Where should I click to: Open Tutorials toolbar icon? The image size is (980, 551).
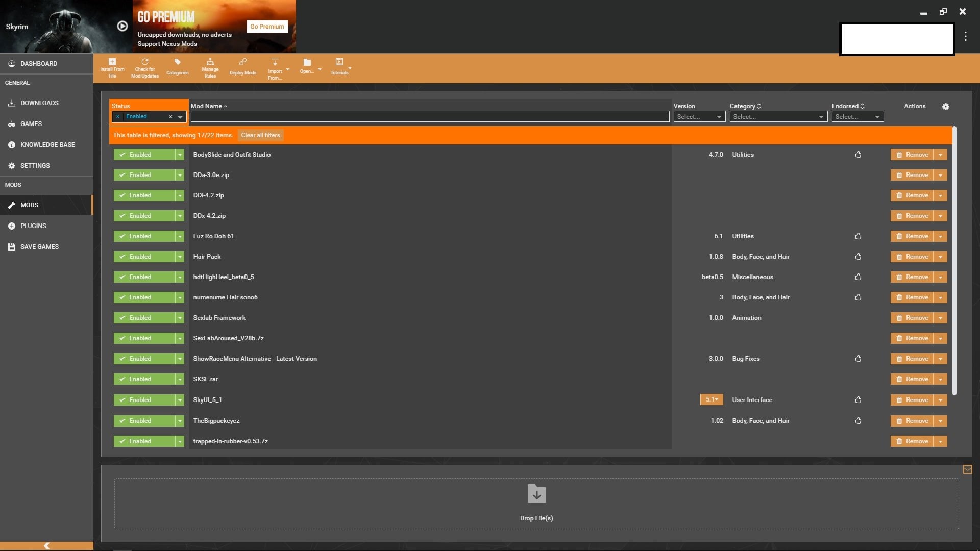(339, 62)
